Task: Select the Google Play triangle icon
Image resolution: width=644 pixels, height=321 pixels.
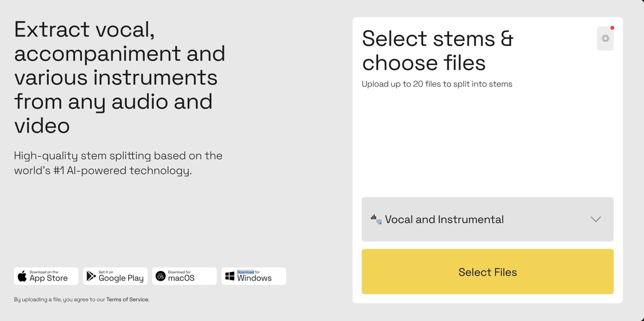Action: 91,276
